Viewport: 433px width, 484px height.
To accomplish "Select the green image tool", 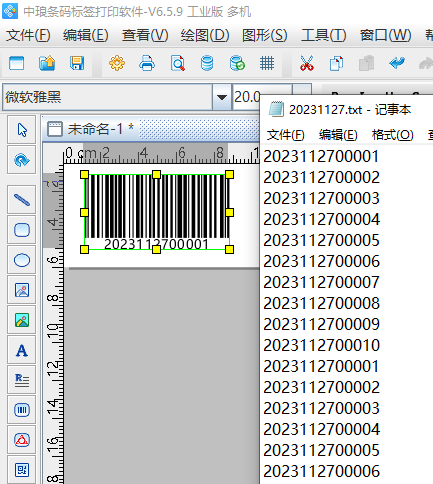I will [x=22, y=320].
